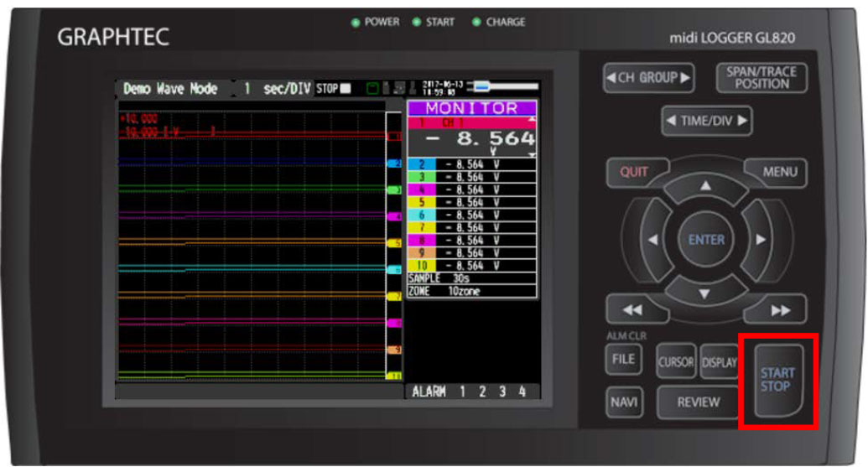Click the MONITOR panel header
The height and width of the screenshot is (467, 868).
[x=471, y=108]
